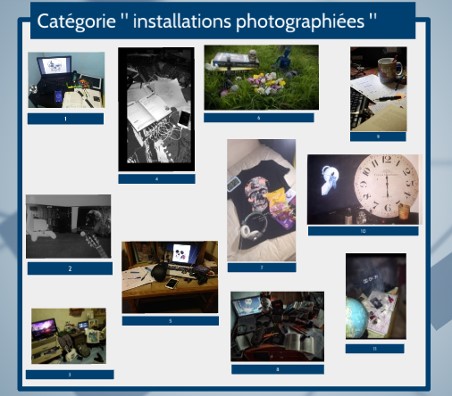Click the blue label numbered 8
Image resolution: width=452 pixels, height=396 pixels.
(278, 369)
